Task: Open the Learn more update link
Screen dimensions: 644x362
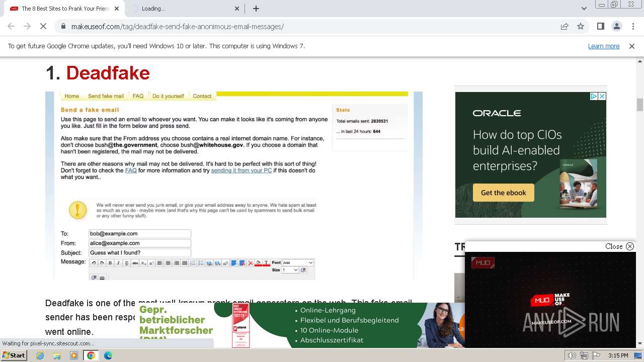Action: coord(604,46)
